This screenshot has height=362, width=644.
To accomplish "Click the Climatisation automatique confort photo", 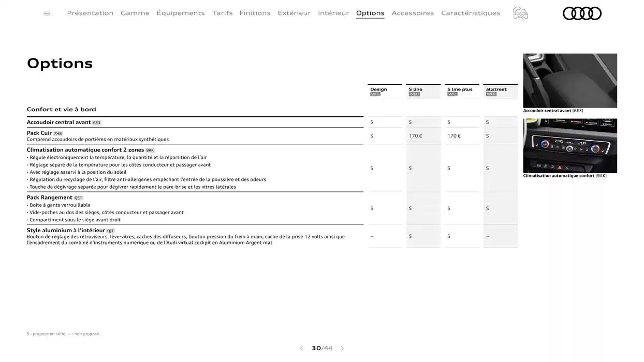I will (570, 146).
